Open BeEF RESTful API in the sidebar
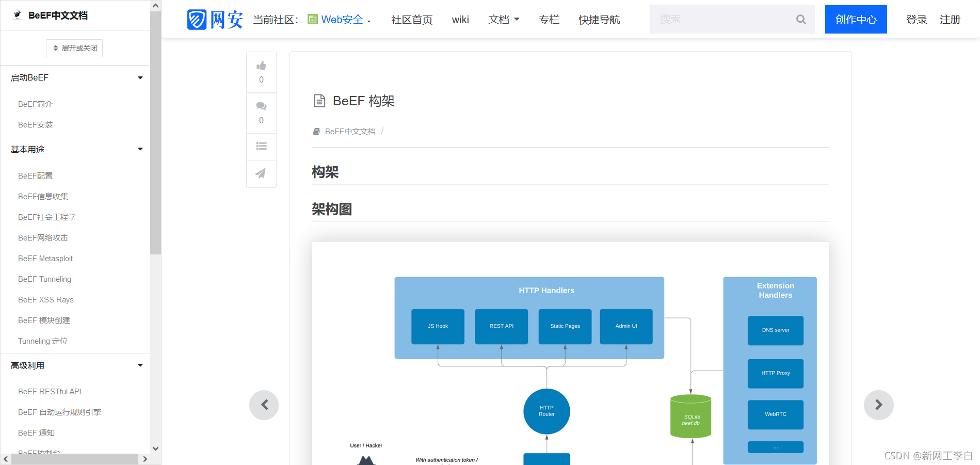 pyautogui.click(x=50, y=391)
